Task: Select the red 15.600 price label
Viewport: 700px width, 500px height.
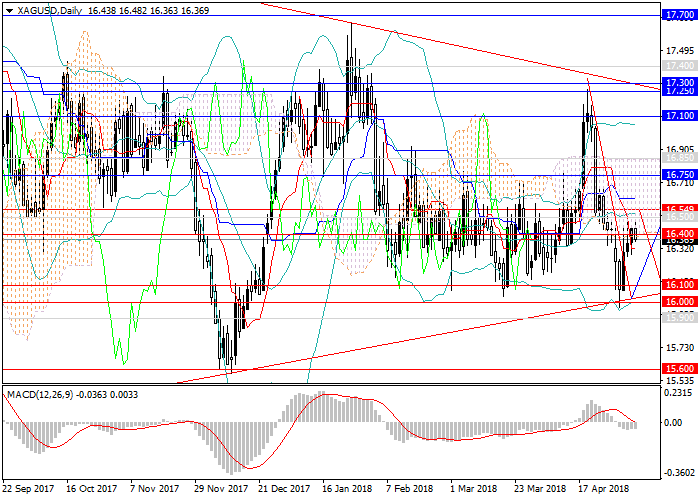Action: (x=679, y=368)
